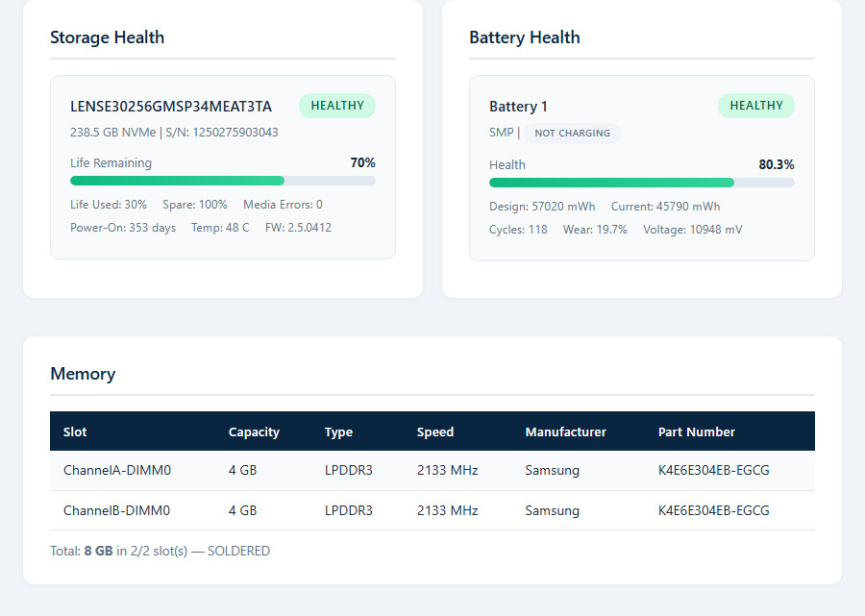
Task: Click the Battery Health section heading
Action: [525, 37]
